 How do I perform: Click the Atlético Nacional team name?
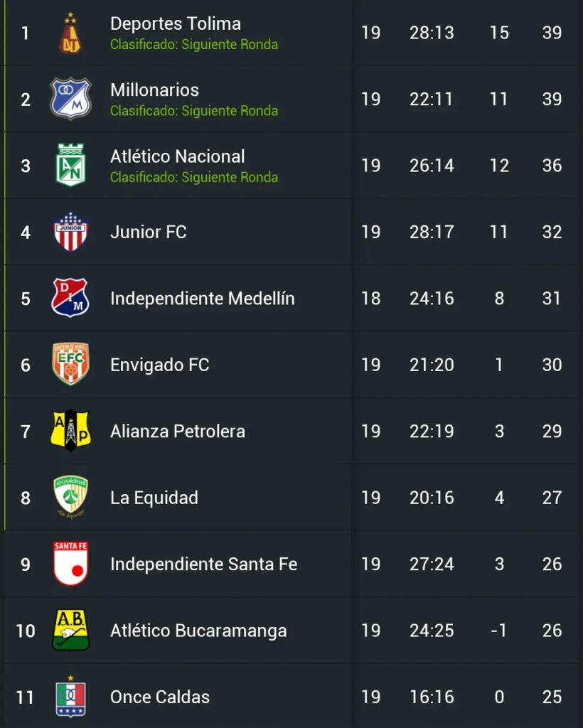[x=177, y=156]
